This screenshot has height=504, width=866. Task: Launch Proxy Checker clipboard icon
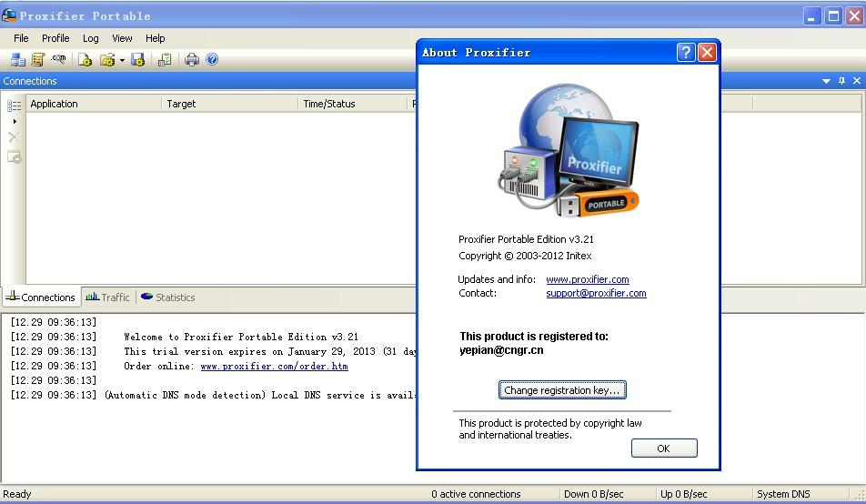click(165, 60)
